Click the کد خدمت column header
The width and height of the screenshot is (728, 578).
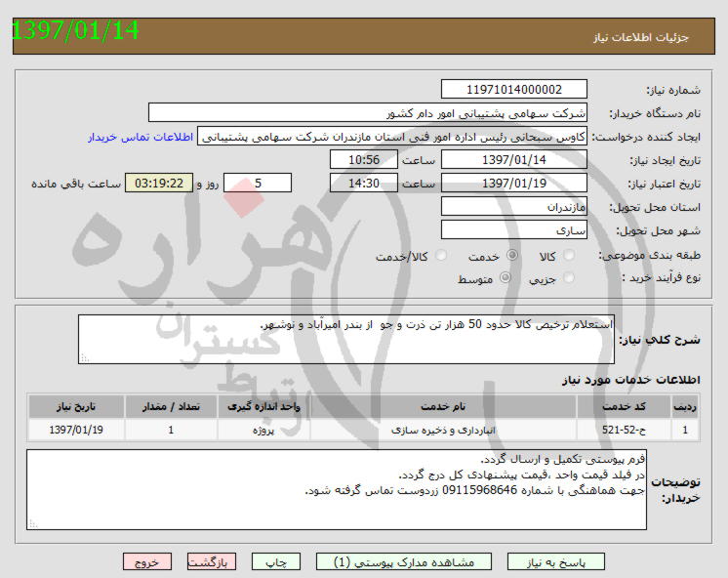[624, 406]
